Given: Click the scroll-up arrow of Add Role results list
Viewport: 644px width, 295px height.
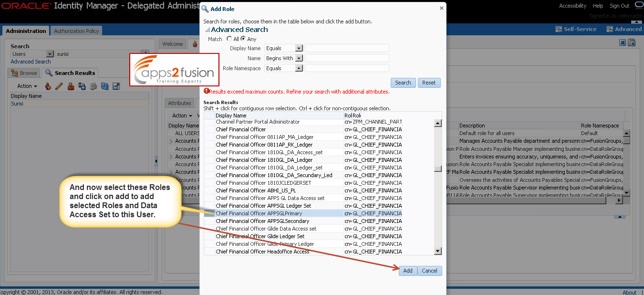Looking at the screenshot, I should coord(438,123).
